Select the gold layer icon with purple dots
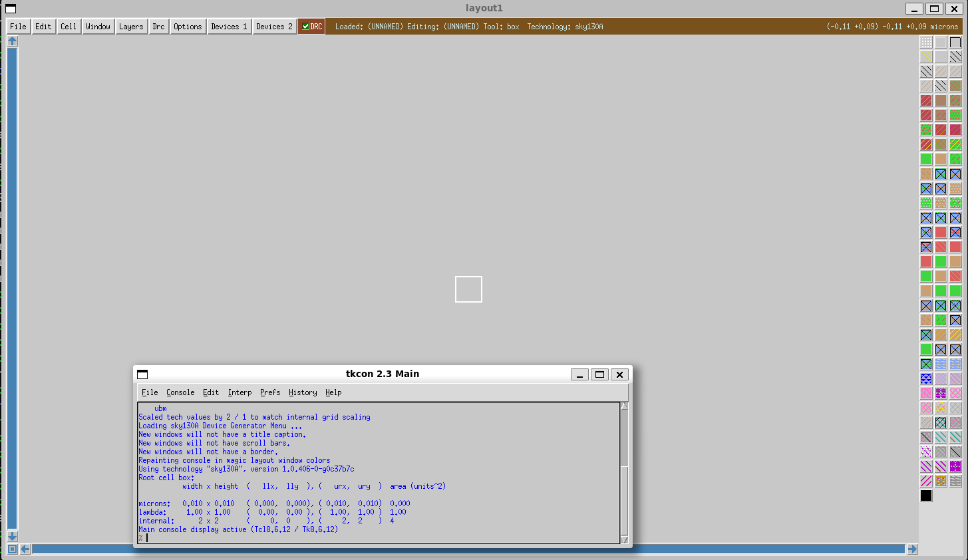 click(941, 481)
